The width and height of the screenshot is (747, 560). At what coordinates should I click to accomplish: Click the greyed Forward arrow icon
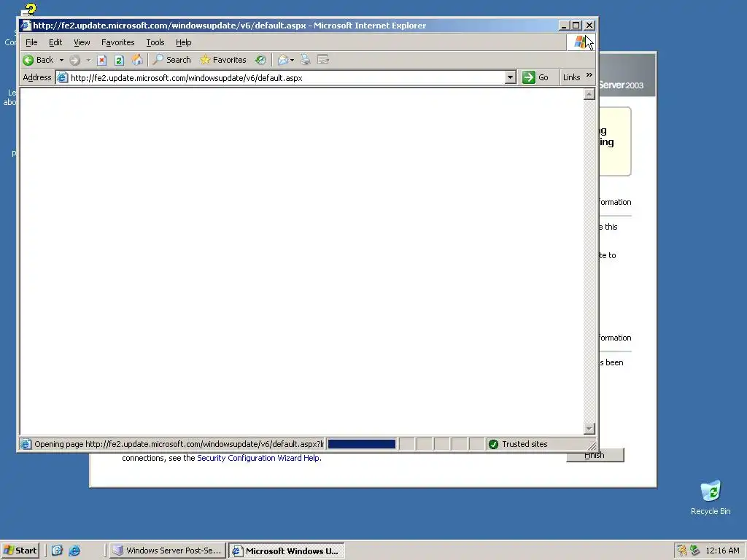click(x=75, y=60)
